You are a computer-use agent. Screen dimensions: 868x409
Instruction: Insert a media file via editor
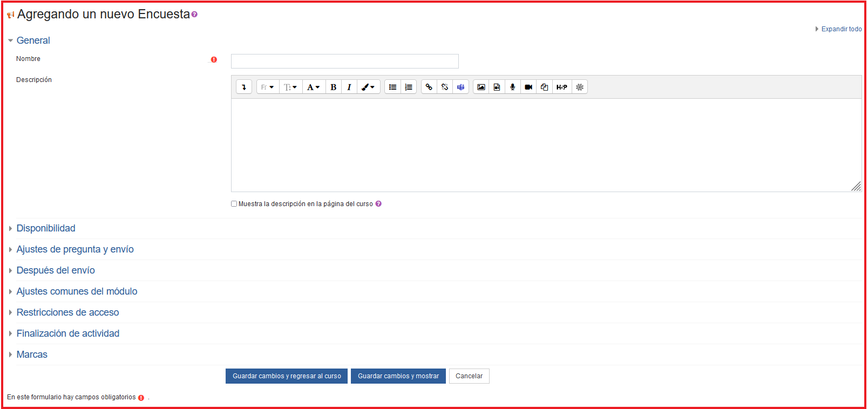coord(497,87)
